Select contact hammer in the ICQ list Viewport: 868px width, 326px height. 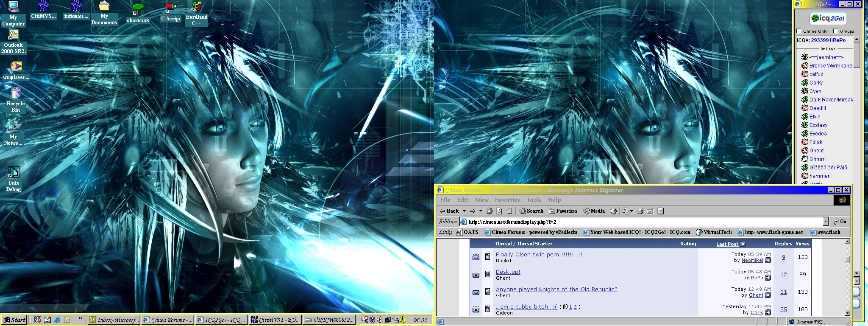pyautogui.click(x=819, y=176)
